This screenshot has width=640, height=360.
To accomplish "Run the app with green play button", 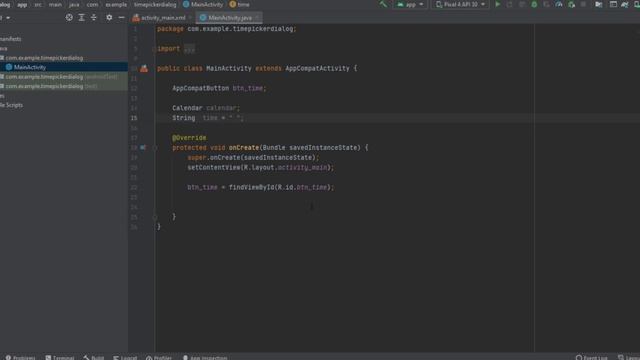I will pyautogui.click(x=498, y=4).
